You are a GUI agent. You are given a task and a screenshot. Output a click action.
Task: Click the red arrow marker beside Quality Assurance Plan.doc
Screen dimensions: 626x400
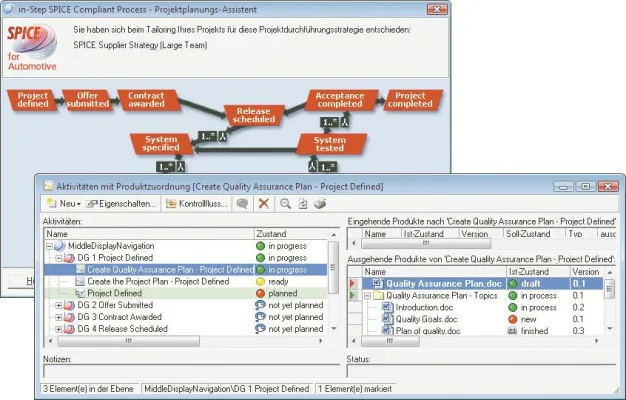coord(353,284)
